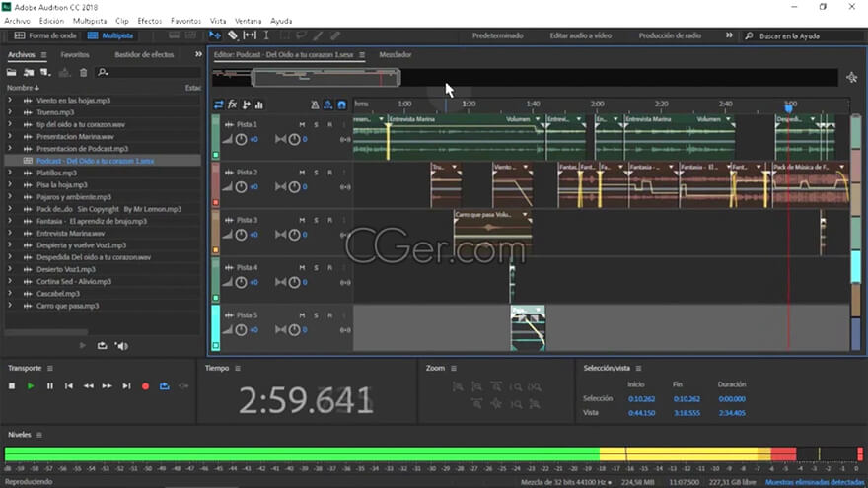The width and height of the screenshot is (868, 488).
Task: Mute Pista 5
Action: pos(302,315)
